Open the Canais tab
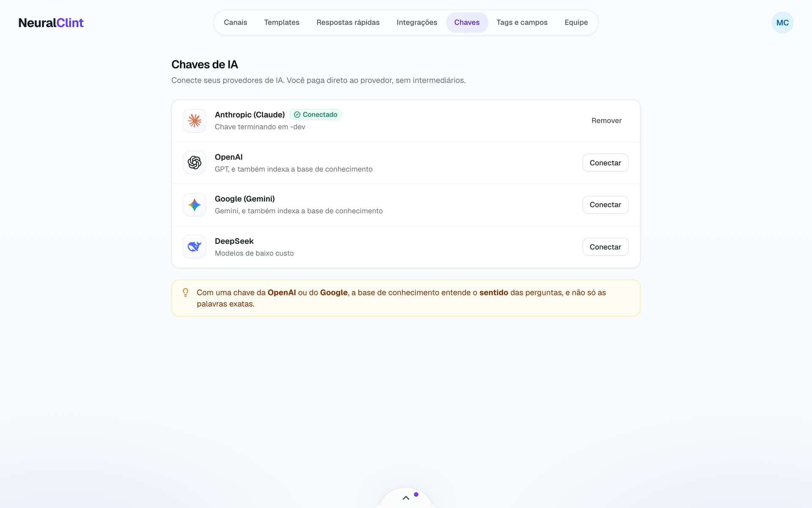 [x=236, y=22]
